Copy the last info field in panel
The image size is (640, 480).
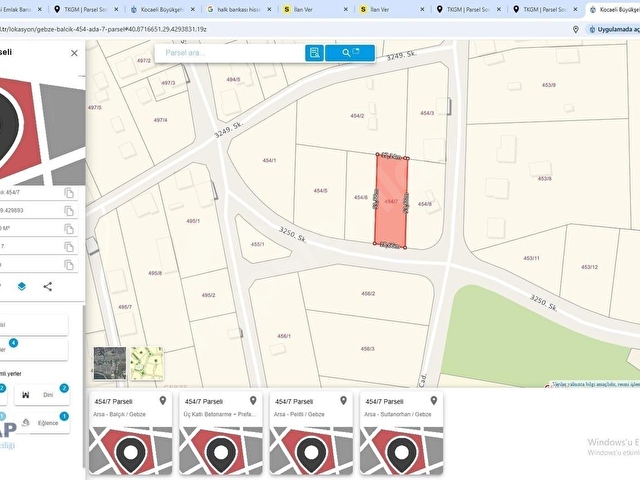click(69, 264)
